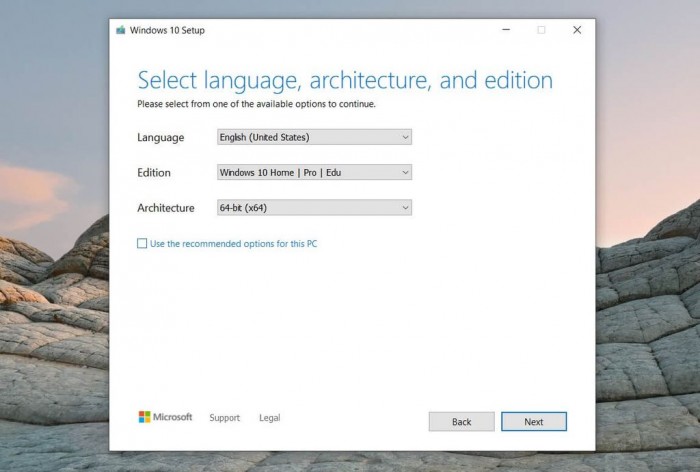This screenshot has height=472, width=700.
Task: Click the Microsoft logo in the footer
Action: pyautogui.click(x=165, y=417)
